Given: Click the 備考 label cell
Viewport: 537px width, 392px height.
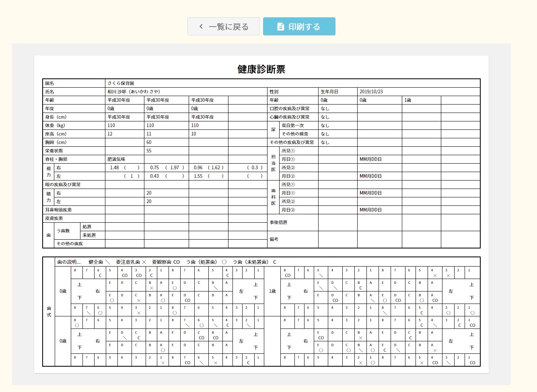Looking at the screenshot, I should coord(293,239).
